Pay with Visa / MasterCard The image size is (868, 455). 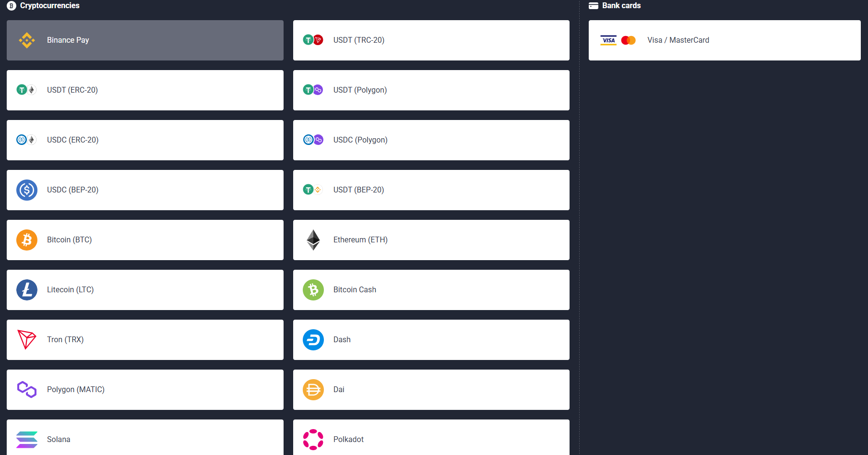pyautogui.click(x=724, y=40)
